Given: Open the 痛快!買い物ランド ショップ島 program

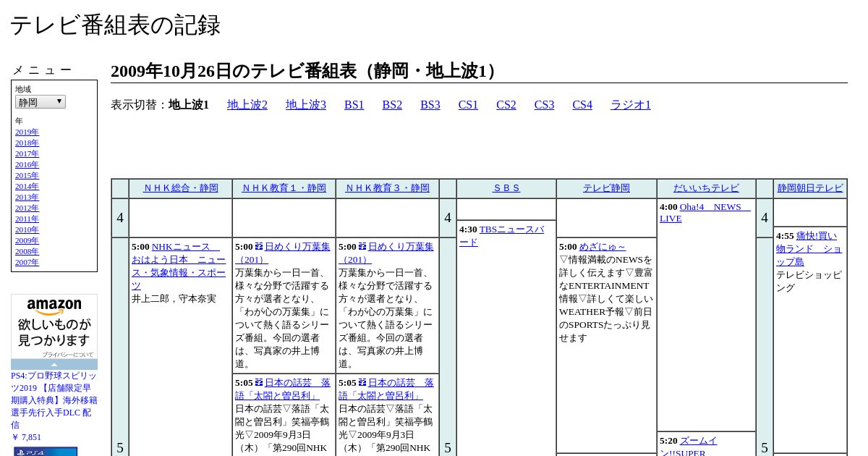Looking at the screenshot, I should 809,249.
